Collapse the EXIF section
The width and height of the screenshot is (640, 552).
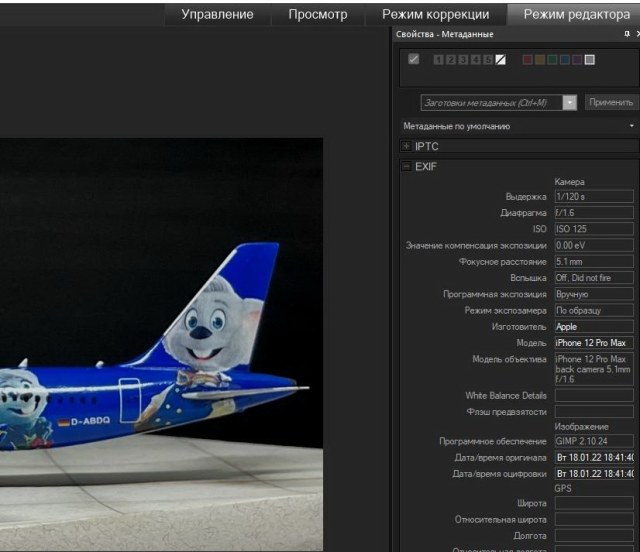(406, 167)
